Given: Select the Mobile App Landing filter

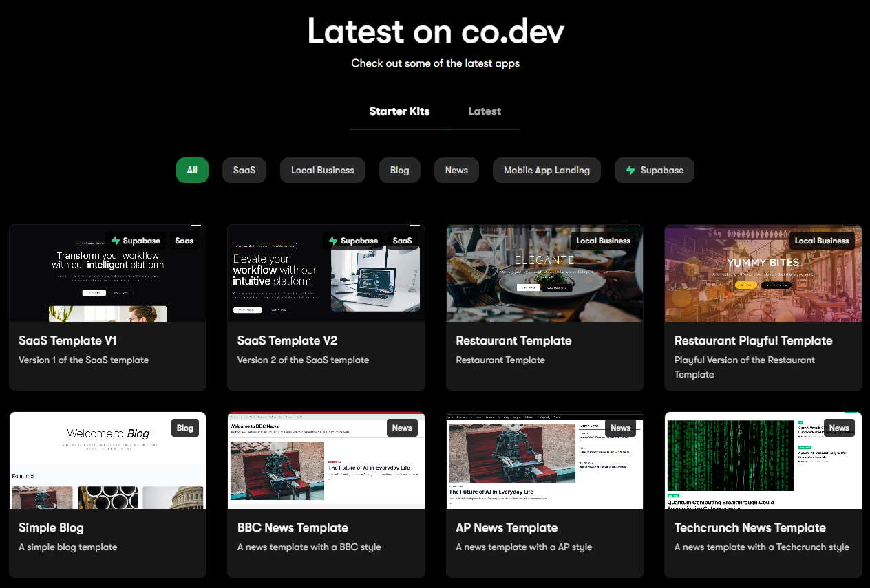Looking at the screenshot, I should pos(547,171).
